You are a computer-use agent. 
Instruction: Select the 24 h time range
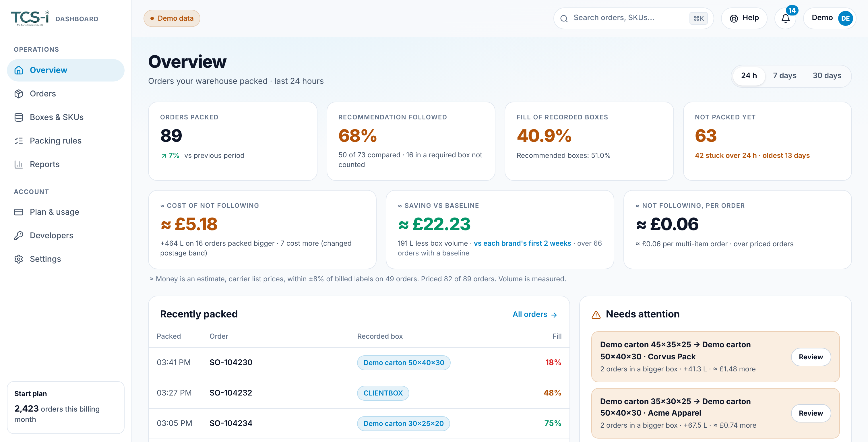tap(749, 75)
